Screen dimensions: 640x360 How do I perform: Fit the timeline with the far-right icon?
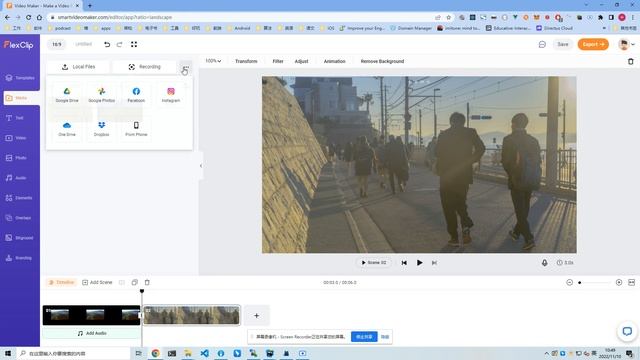(631, 282)
